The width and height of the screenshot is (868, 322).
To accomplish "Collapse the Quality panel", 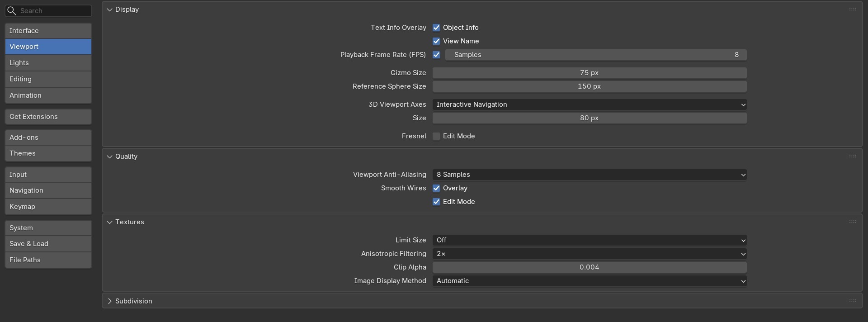I will coord(109,156).
